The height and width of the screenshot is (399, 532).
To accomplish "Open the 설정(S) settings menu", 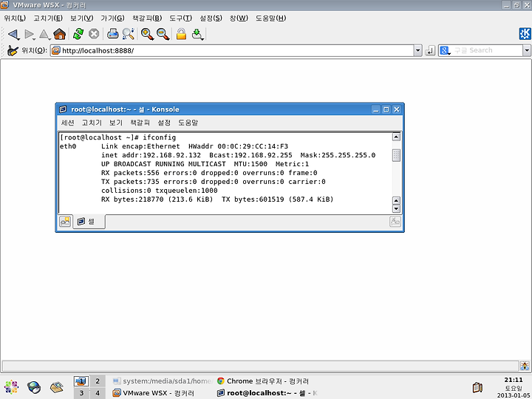I will click(x=211, y=18).
